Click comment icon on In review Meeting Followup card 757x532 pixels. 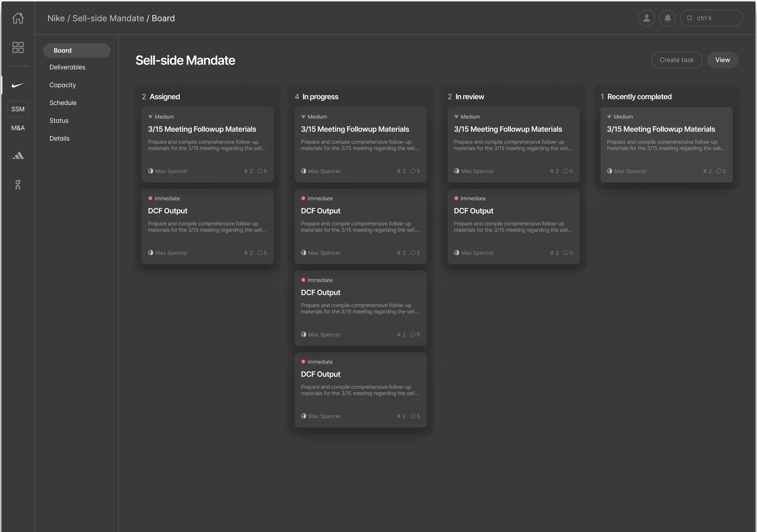pyautogui.click(x=566, y=171)
